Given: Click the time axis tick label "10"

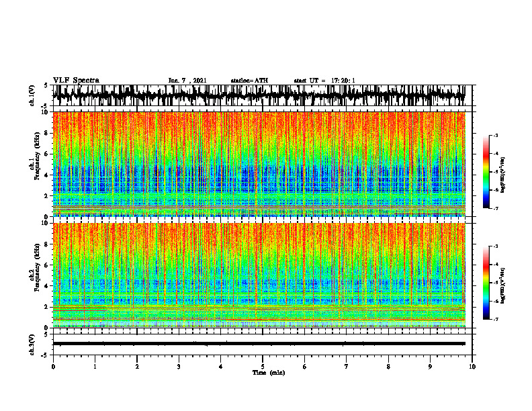Looking at the screenshot, I should click(472, 367).
